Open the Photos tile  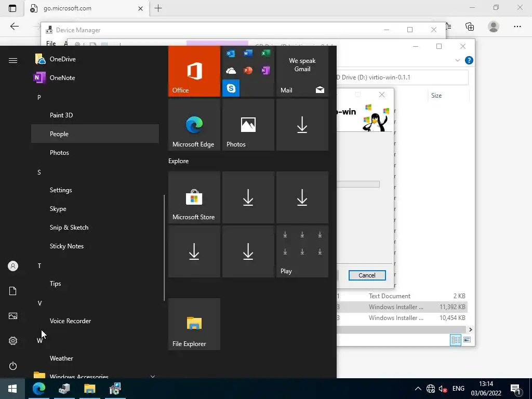pyautogui.click(x=248, y=125)
